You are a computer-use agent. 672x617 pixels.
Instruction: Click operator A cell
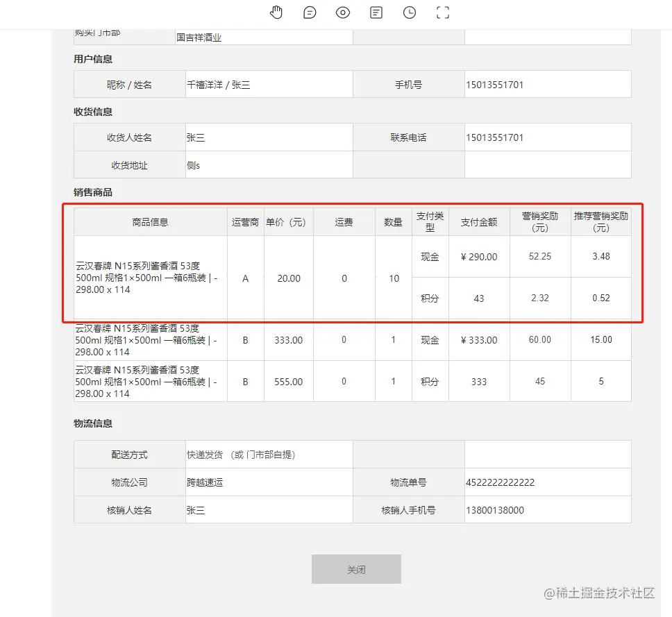(x=245, y=278)
